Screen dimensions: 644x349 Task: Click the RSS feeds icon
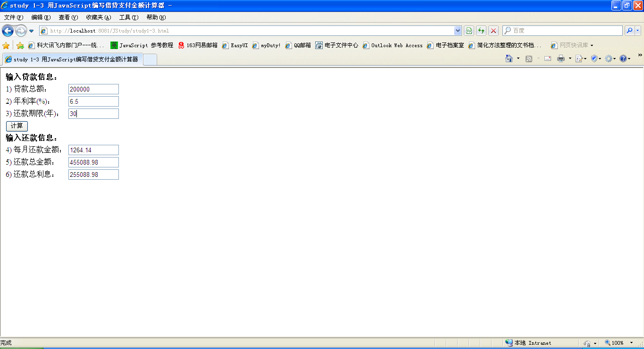click(529, 58)
